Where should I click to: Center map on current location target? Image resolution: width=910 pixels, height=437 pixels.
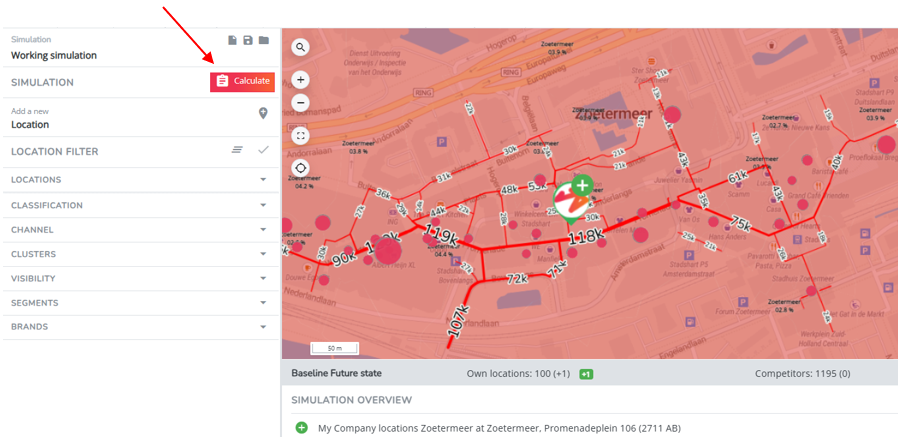300,169
